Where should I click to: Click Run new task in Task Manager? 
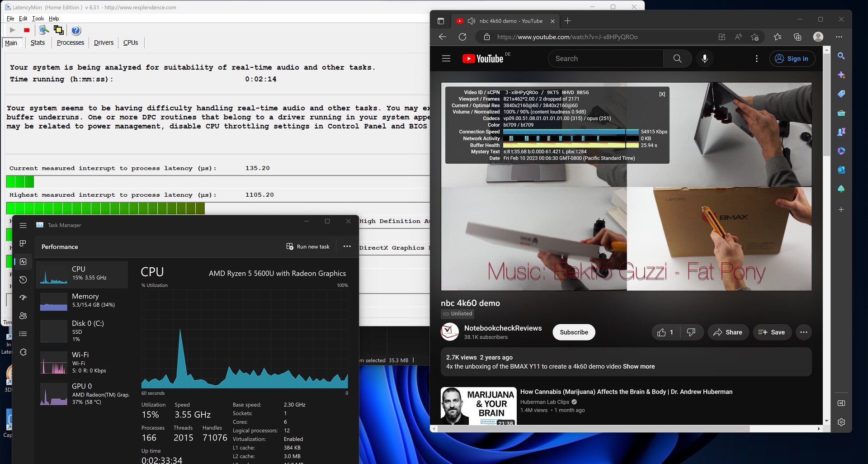[x=308, y=246]
